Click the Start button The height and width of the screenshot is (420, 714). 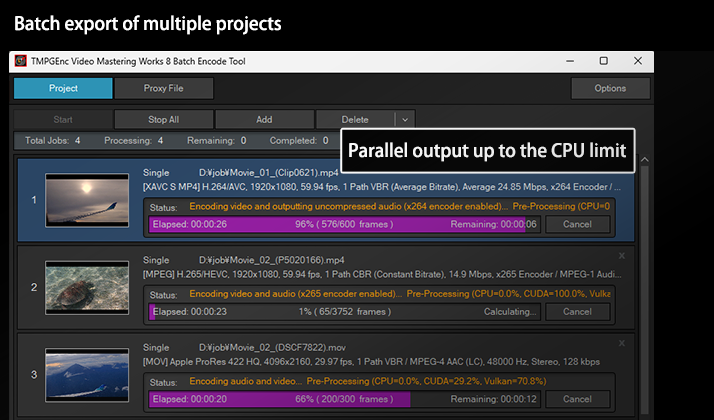[x=63, y=120]
